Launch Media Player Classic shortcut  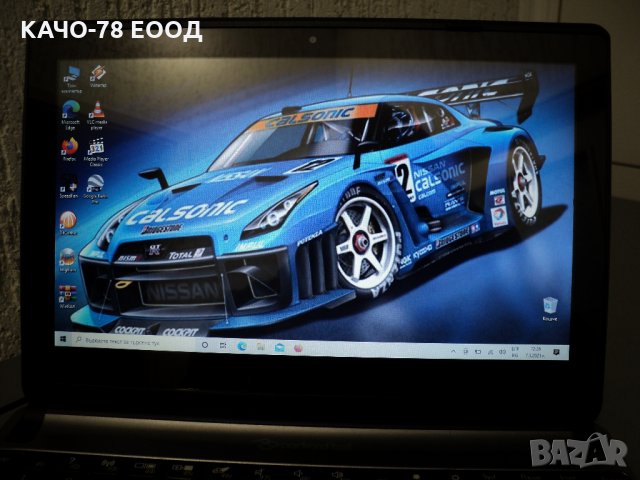(x=96, y=153)
